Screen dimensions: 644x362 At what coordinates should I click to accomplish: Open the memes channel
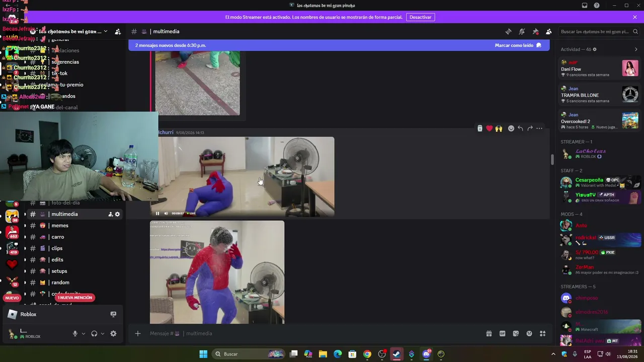(59, 225)
